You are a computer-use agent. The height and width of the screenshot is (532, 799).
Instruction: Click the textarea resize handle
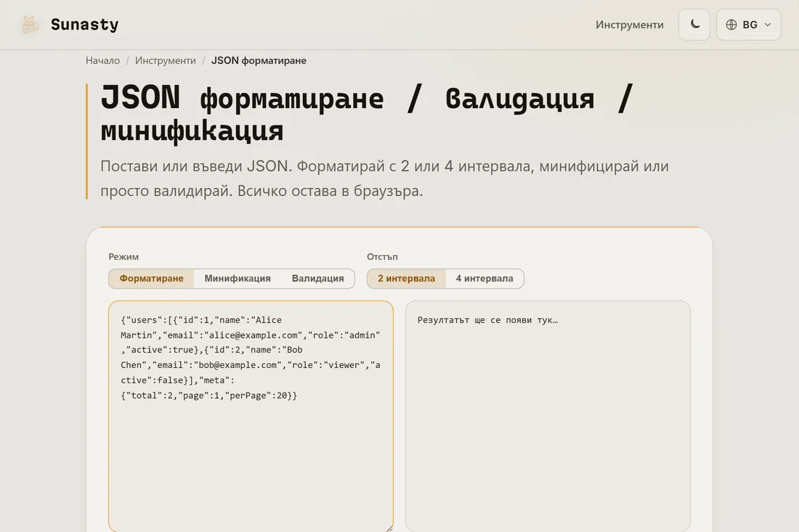389,528
